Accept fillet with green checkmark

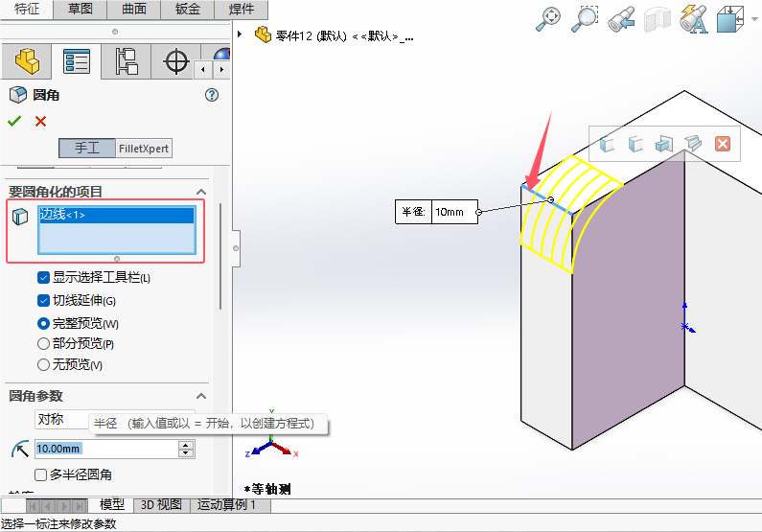pos(14,121)
